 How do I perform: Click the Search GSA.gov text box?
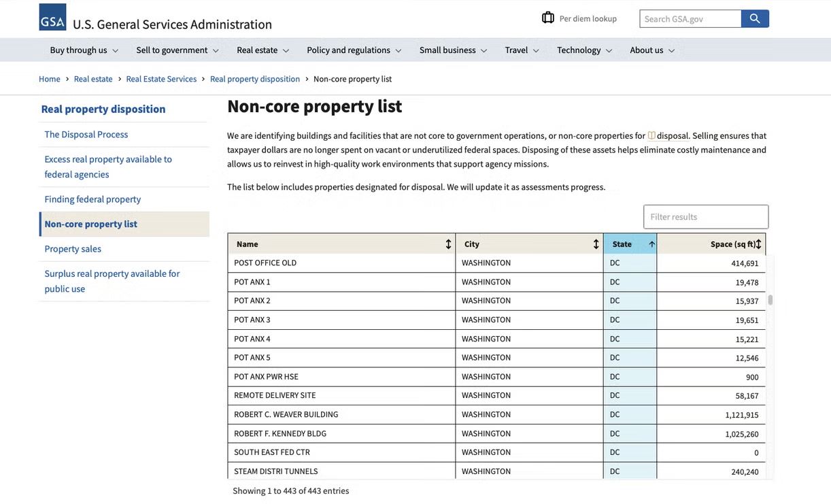click(x=690, y=18)
